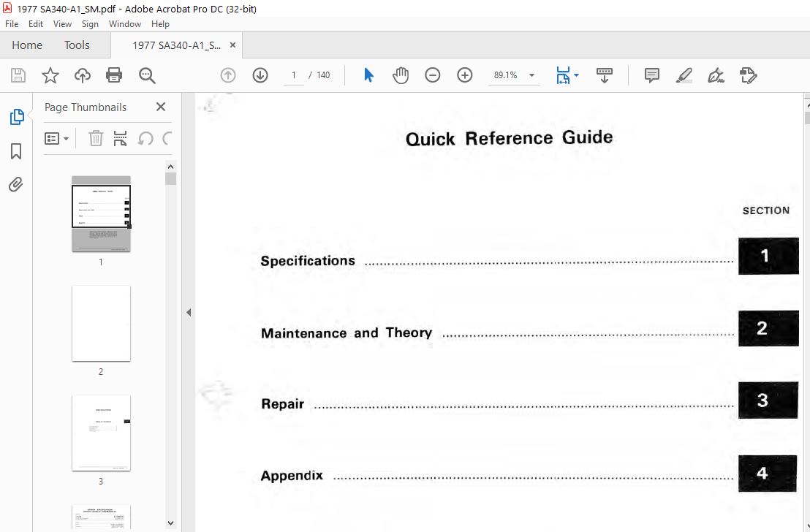The width and height of the screenshot is (810, 532).
Task: Open the Sign menu
Action: pyautogui.click(x=90, y=24)
